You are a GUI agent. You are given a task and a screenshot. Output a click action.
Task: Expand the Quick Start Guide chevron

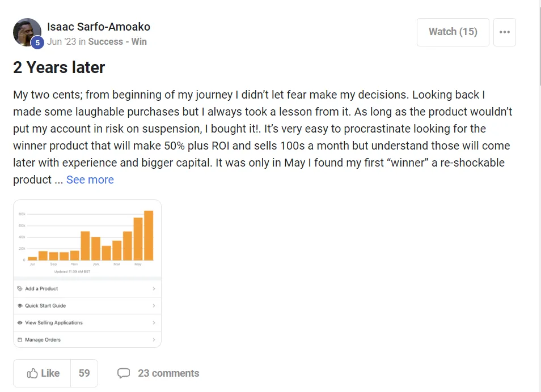pyautogui.click(x=154, y=306)
